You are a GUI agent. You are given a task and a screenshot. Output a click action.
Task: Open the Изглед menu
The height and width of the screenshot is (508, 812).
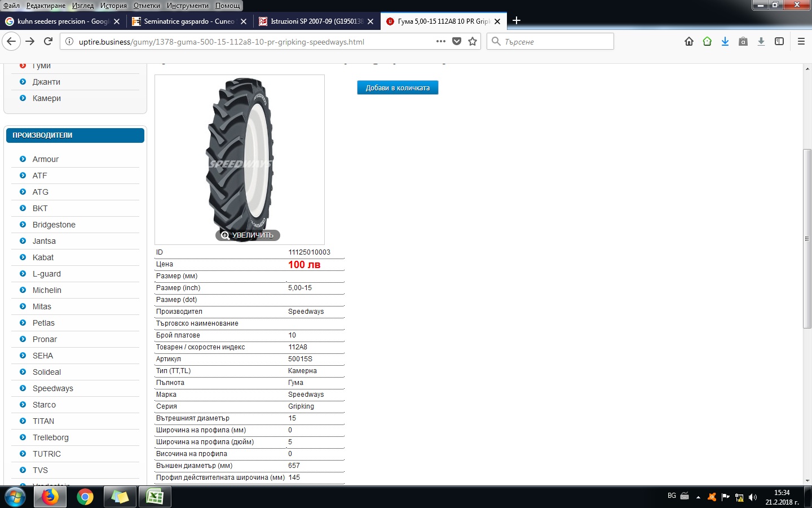(x=83, y=6)
